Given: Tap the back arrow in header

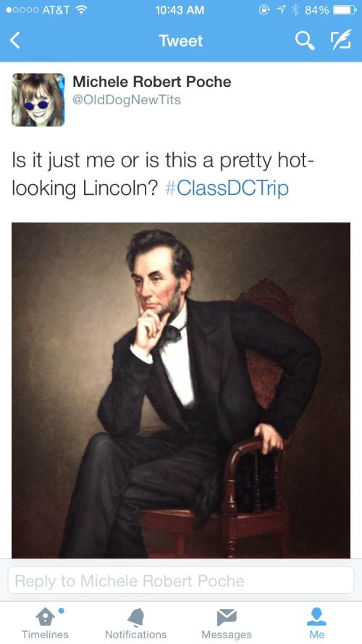Looking at the screenshot, I should 14,41.
